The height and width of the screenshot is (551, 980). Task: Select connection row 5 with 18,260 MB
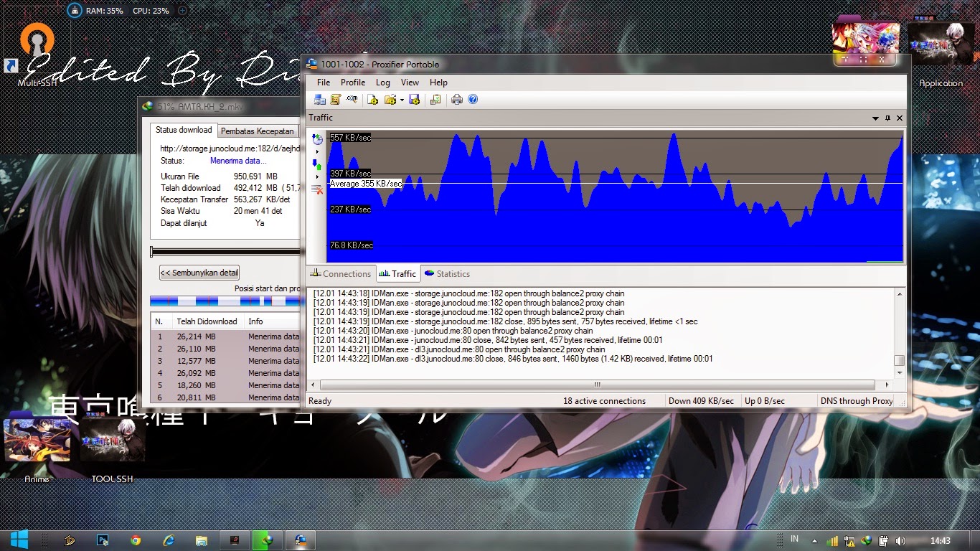(x=225, y=385)
